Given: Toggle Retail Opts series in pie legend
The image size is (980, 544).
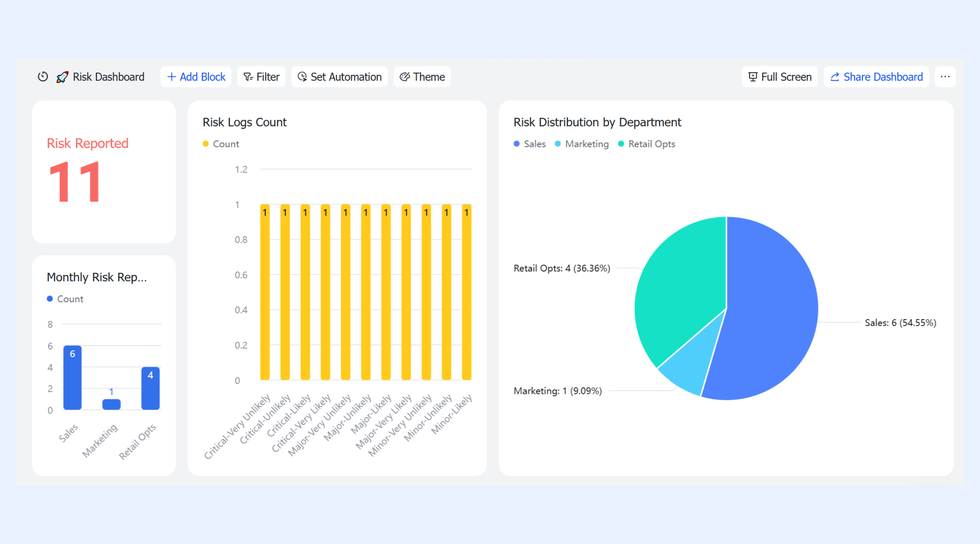Looking at the screenshot, I should (647, 144).
